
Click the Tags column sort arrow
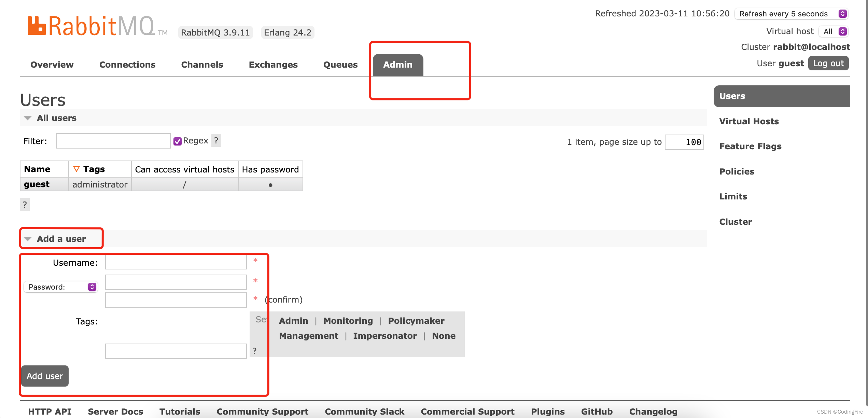[76, 169]
